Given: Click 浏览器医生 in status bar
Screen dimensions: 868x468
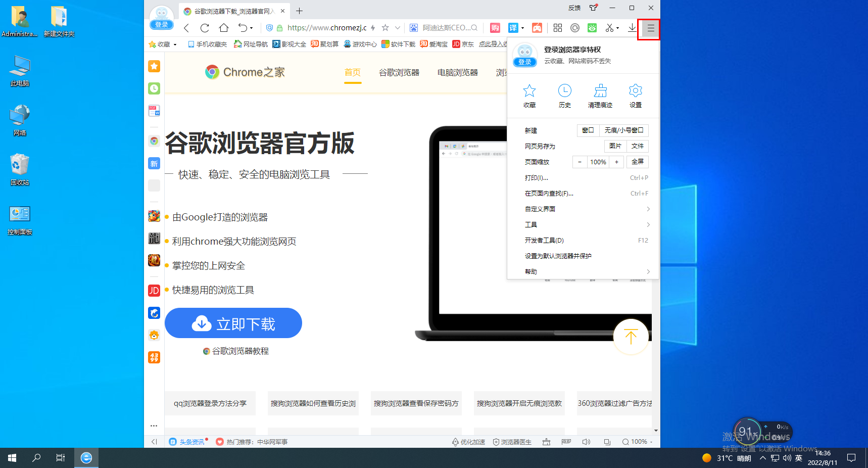Looking at the screenshot, I should (x=512, y=442).
